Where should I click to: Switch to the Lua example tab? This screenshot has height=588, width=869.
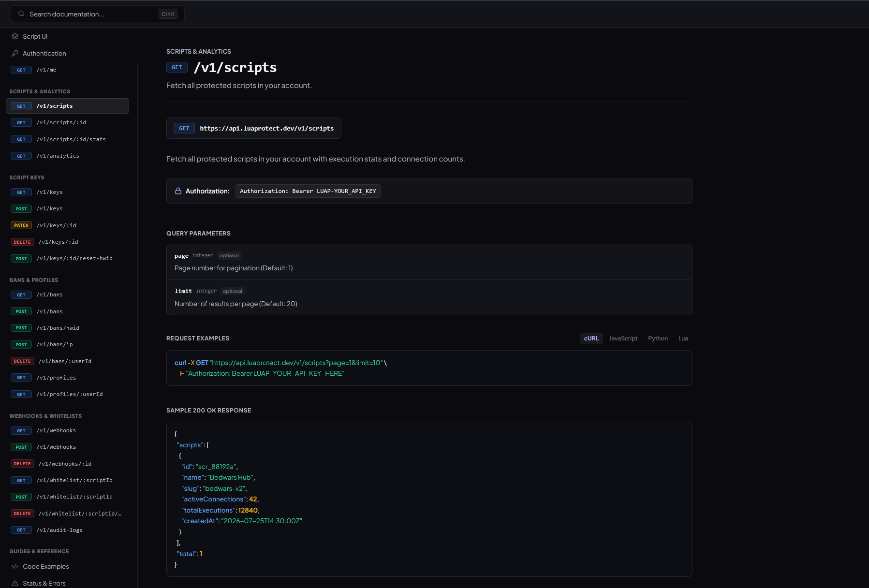tap(683, 338)
